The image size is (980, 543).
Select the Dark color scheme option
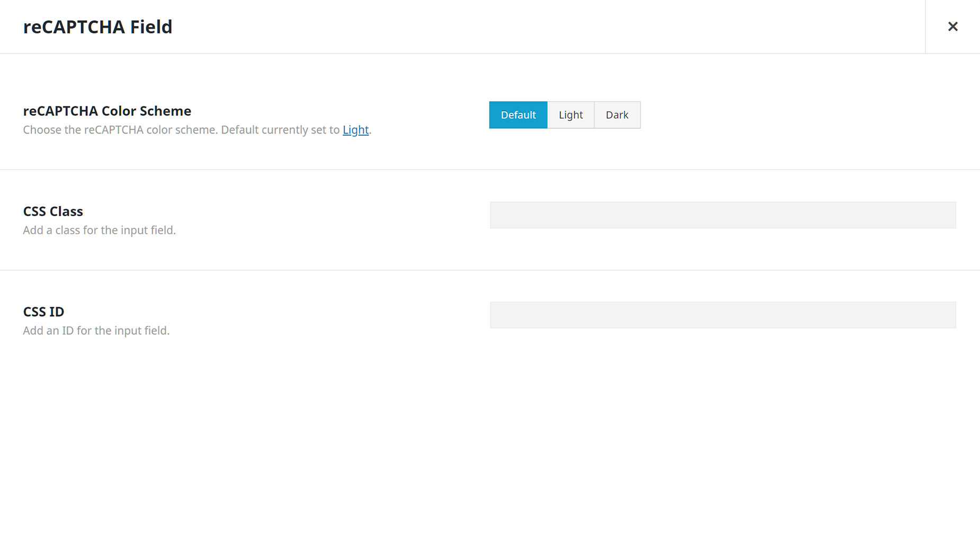coord(617,115)
